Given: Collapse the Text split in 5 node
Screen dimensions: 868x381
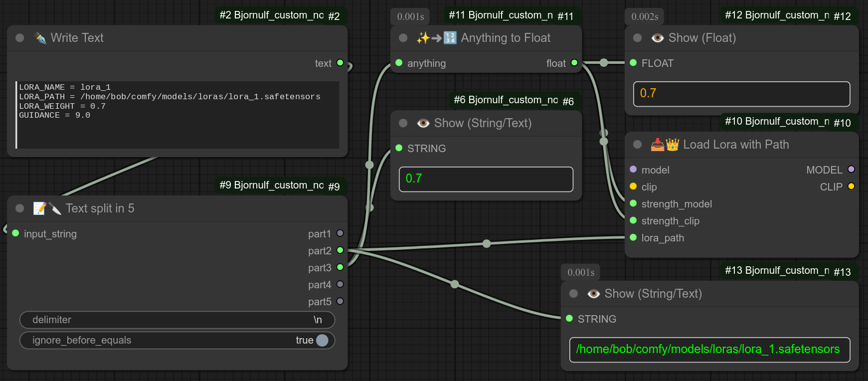Looking at the screenshot, I should click(20, 208).
